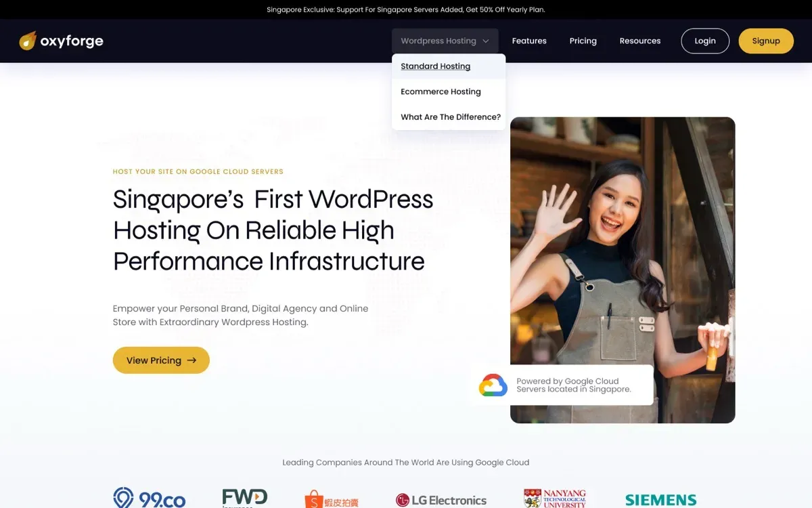Click the Nanyang Technological University logo
The width and height of the screenshot is (812, 508).
(555, 499)
